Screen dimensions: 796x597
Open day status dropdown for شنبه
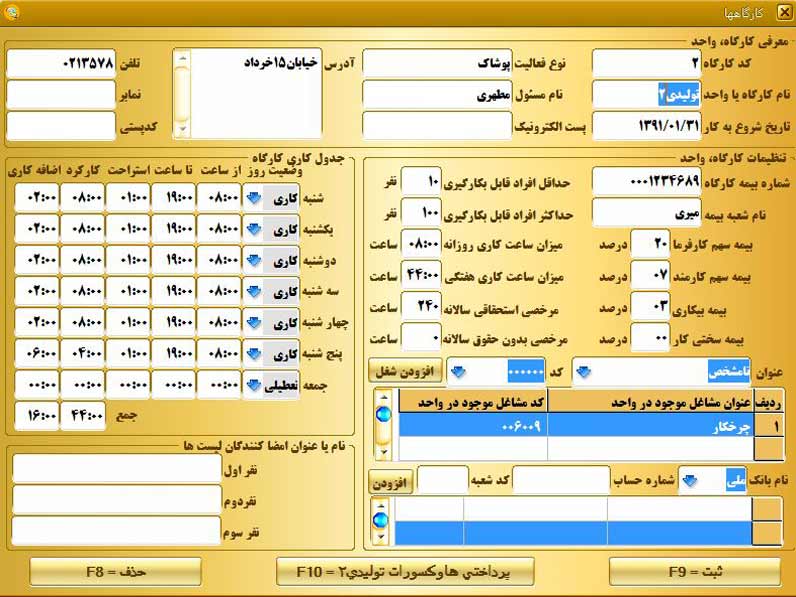tap(253, 198)
